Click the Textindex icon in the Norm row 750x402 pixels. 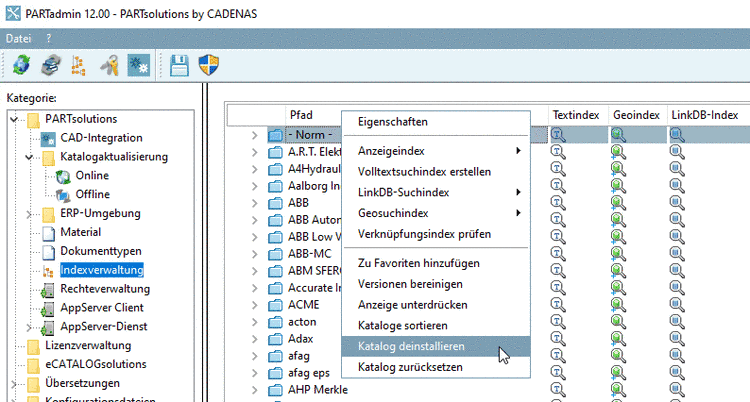coord(558,135)
